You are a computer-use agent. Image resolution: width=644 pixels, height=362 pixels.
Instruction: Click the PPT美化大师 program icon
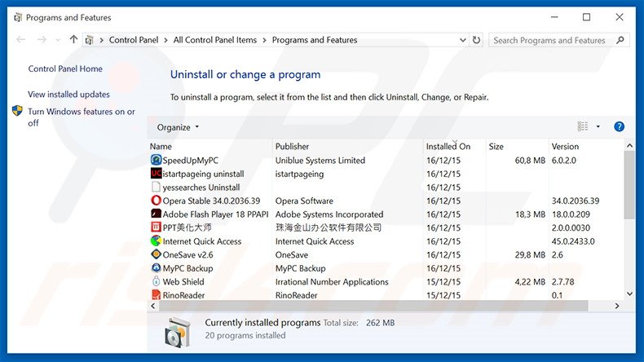click(x=156, y=227)
